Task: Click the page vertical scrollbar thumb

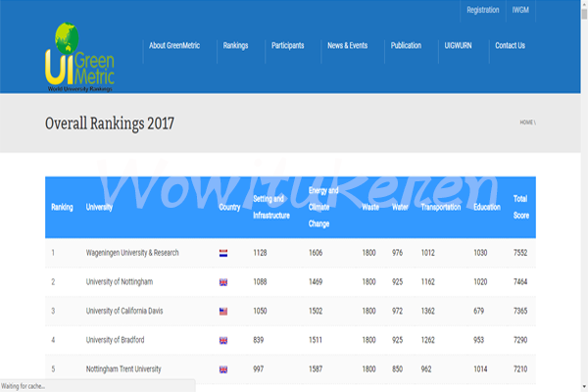Action: tap(584, 14)
